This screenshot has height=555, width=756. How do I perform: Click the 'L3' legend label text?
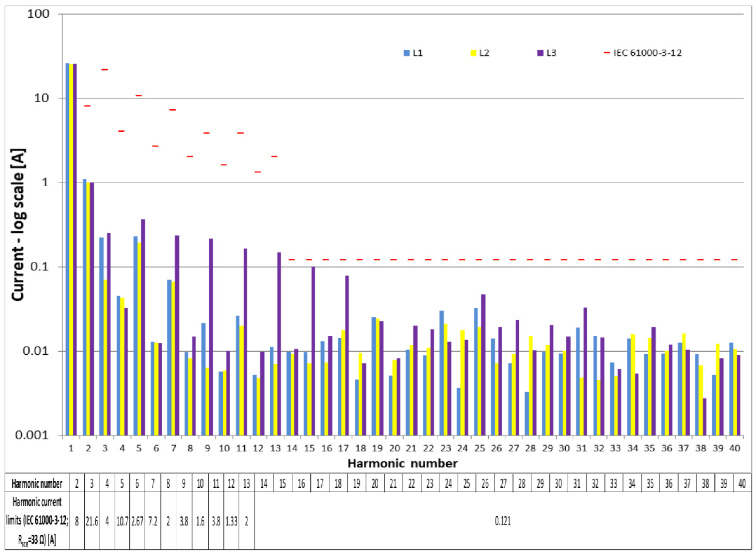[x=551, y=53]
